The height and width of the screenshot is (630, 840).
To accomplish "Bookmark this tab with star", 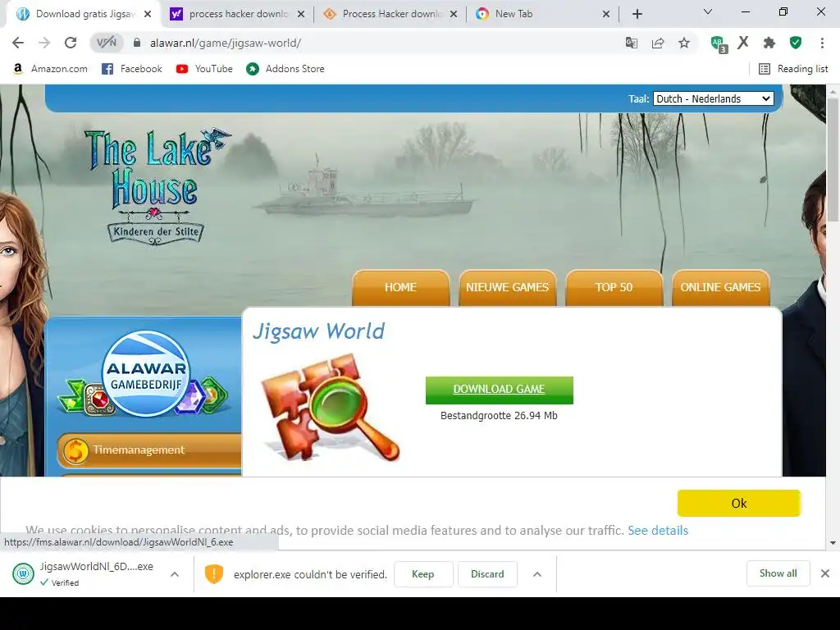I will tap(684, 43).
